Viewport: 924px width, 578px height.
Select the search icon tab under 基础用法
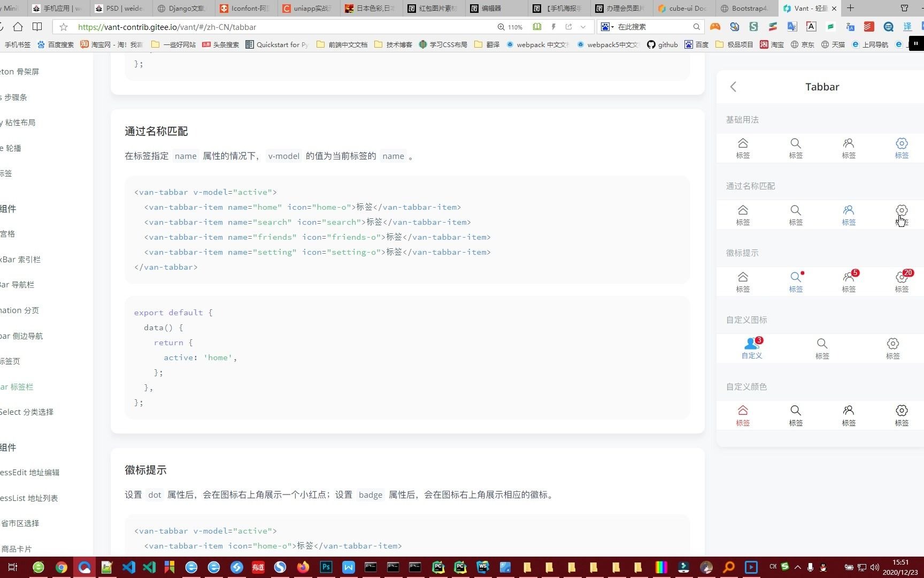(x=796, y=148)
